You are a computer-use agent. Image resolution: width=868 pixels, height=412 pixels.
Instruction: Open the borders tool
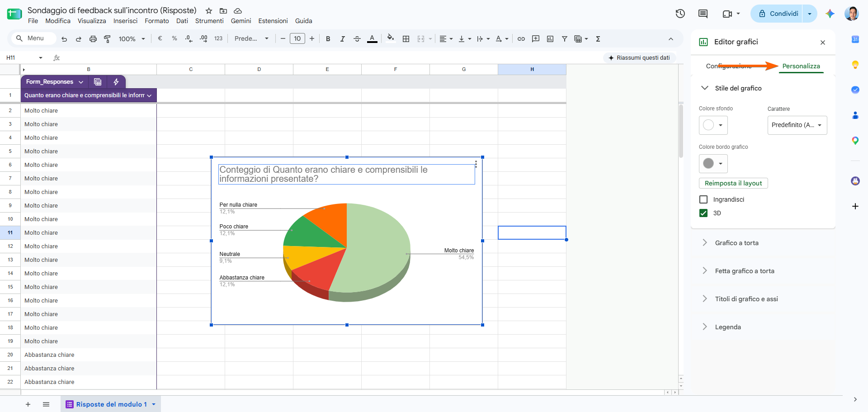click(x=406, y=39)
